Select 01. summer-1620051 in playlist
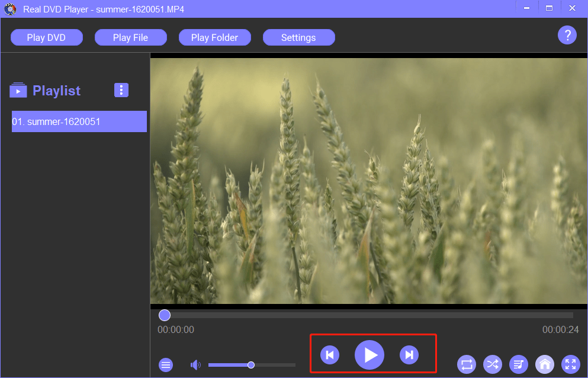Viewport: 588px width, 378px height. (79, 121)
